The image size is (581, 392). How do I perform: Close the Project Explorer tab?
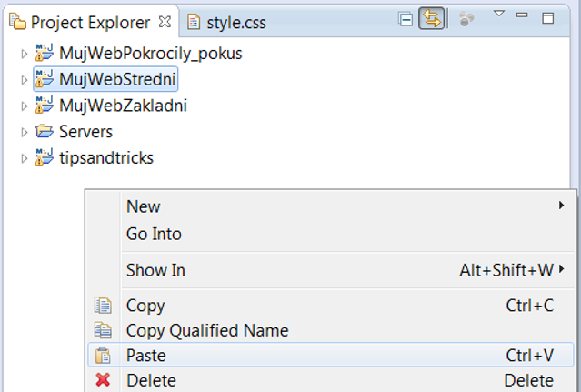(165, 19)
